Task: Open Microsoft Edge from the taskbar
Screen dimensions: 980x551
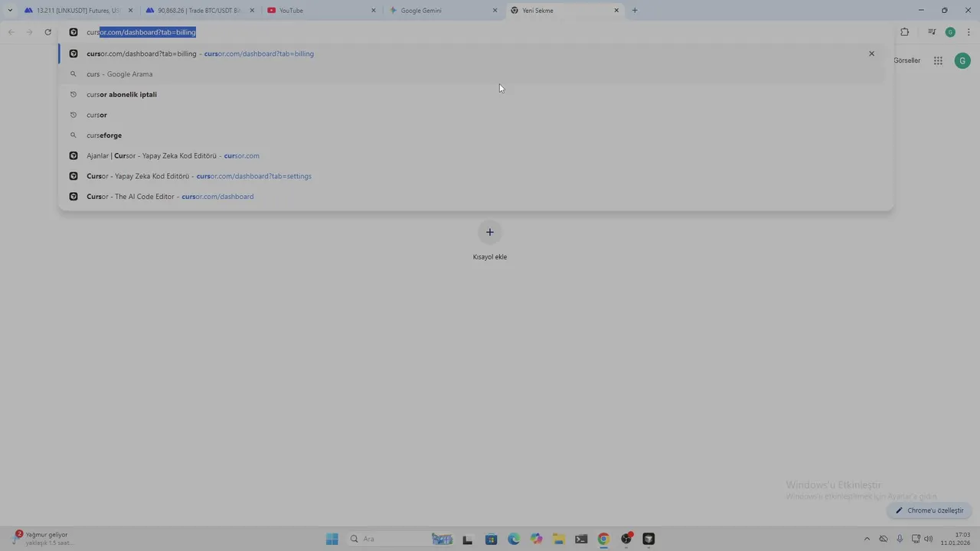Action: tap(514, 539)
